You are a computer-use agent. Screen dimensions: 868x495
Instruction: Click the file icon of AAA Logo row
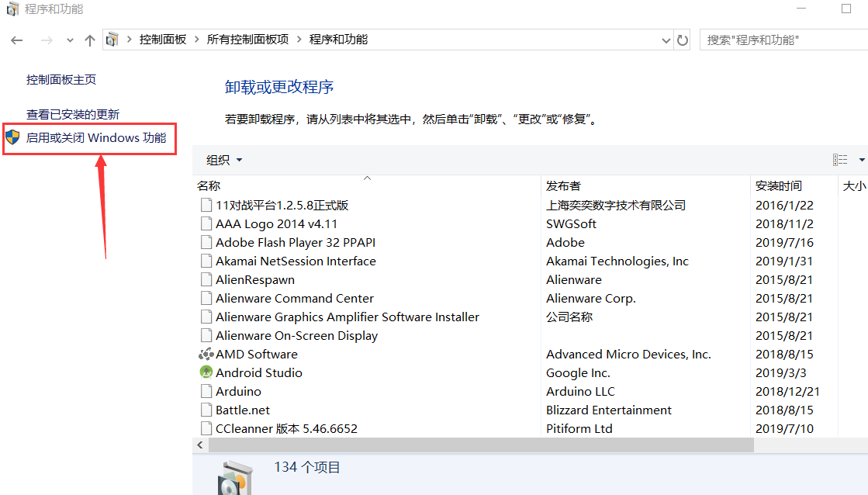coord(206,223)
